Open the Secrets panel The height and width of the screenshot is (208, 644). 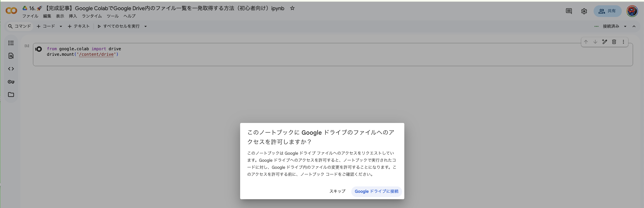coord(11,82)
